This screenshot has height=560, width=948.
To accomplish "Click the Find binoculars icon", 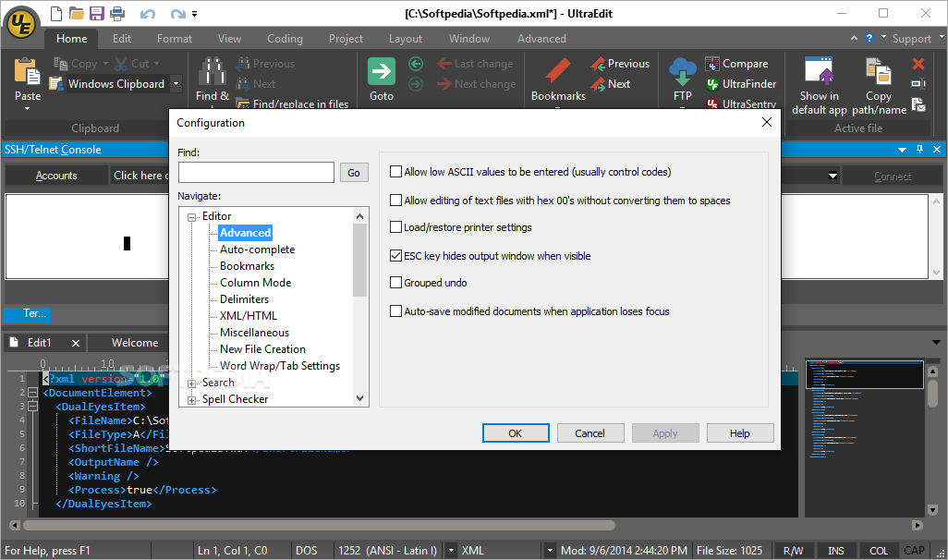I will point(213,71).
